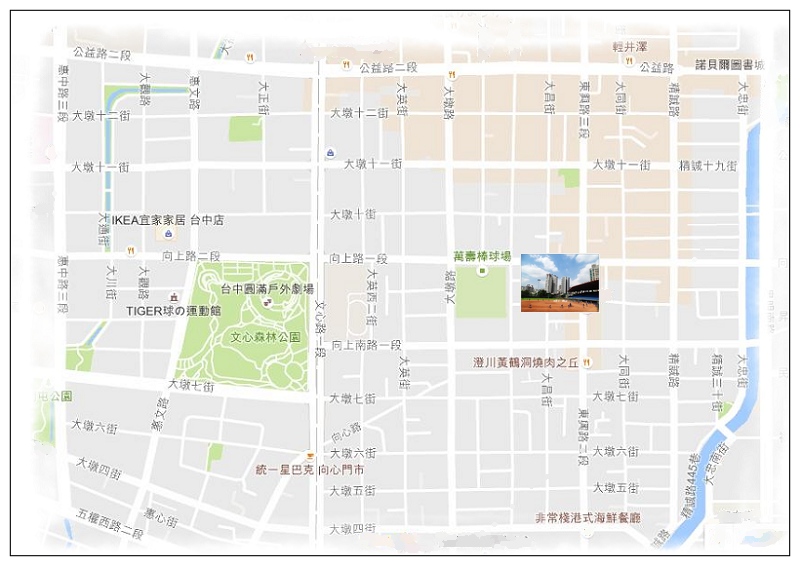The width and height of the screenshot is (800, 566).
Task: Click shopping icon on 大墩十一街
Action: click(x=329, y=152)
